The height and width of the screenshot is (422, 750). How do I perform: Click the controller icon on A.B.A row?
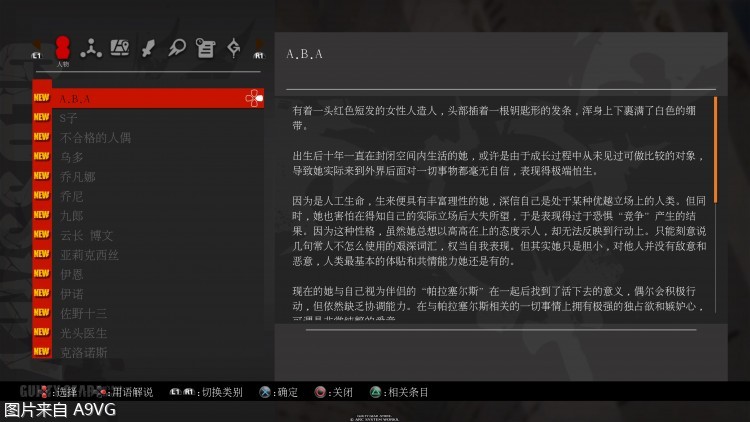click(254, 98)
